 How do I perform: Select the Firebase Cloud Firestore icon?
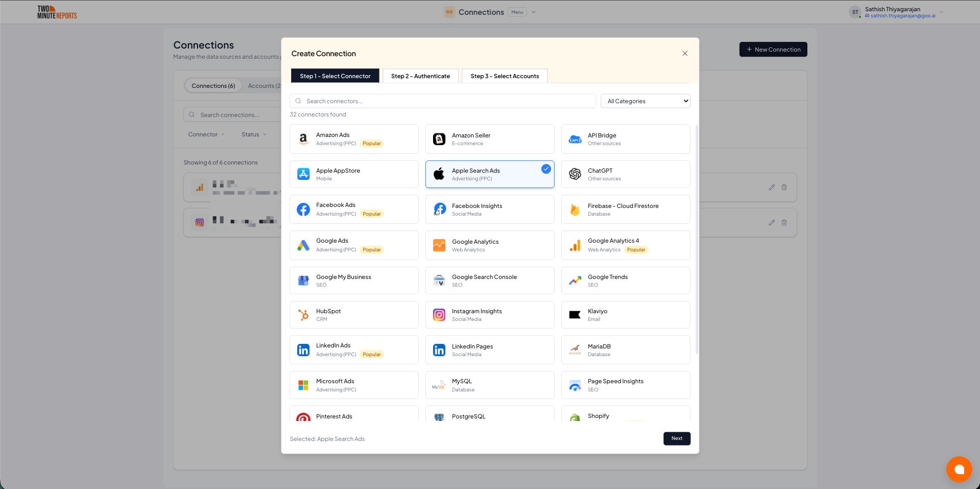coord(575,209)
